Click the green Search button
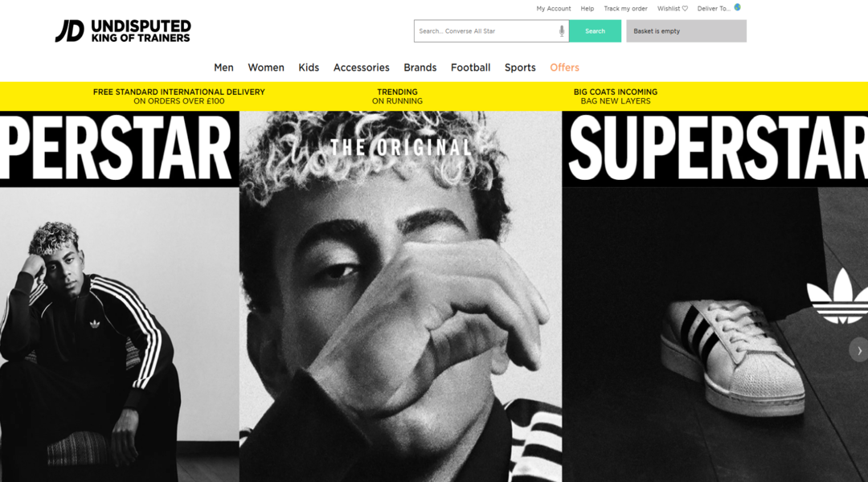868x482 pixels. tap(595, 31)
